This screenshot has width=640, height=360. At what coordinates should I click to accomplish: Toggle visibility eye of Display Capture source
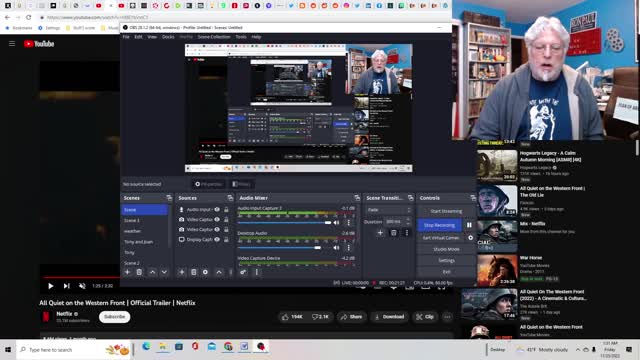tap(217, 240)
